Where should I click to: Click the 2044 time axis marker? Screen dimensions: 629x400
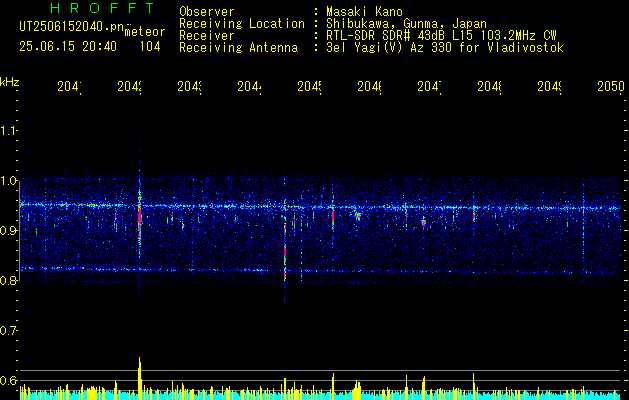pyautogui.click(x=249, y=86)
